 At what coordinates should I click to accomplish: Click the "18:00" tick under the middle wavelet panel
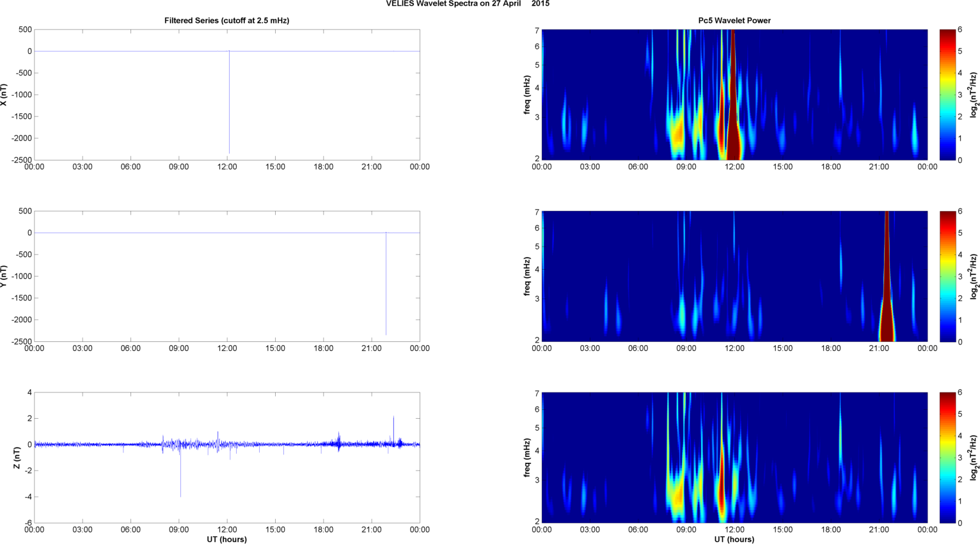(831, 348)
